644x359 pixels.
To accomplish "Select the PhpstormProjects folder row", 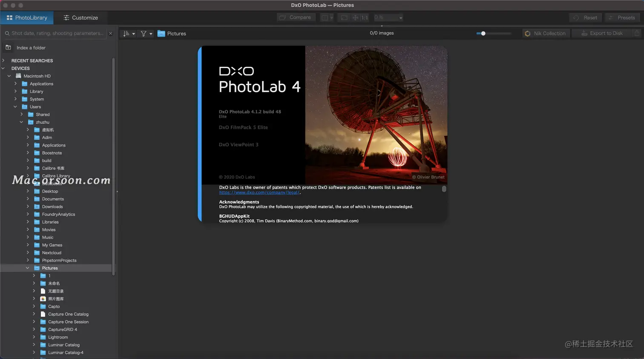I will tap(56, 260).
